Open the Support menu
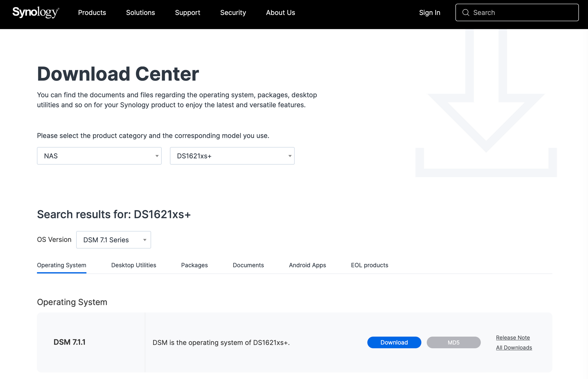This screenshot has height=379, width=588. point(188,13)
